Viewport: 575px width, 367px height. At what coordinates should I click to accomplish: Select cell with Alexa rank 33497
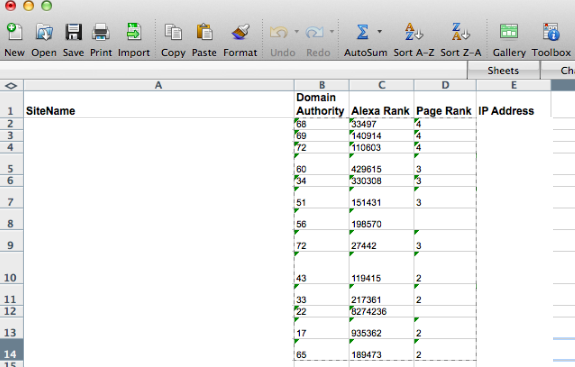(381, 124)
